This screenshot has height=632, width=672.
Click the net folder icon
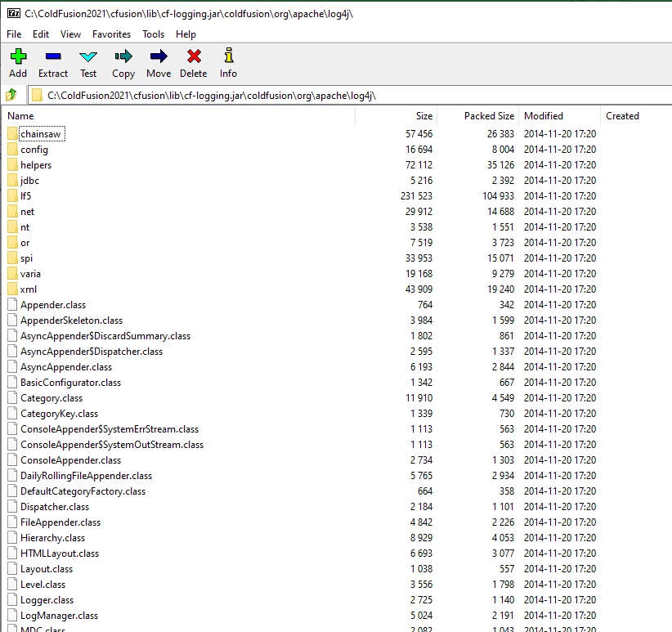(x=12, y=212)
